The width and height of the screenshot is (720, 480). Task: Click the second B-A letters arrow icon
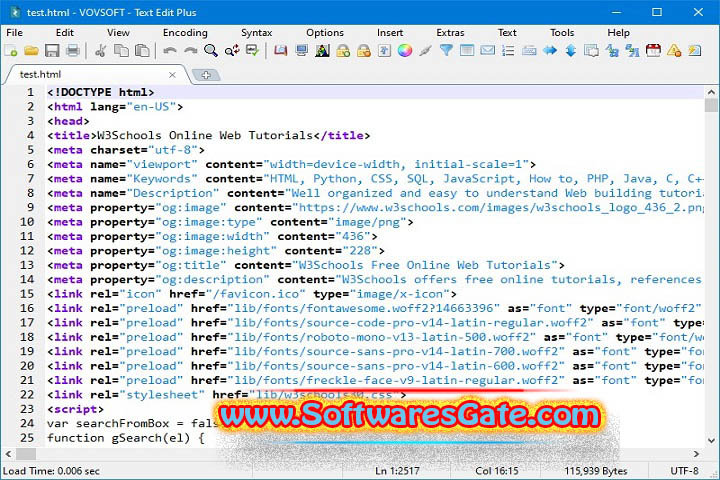tap(633, 51)
